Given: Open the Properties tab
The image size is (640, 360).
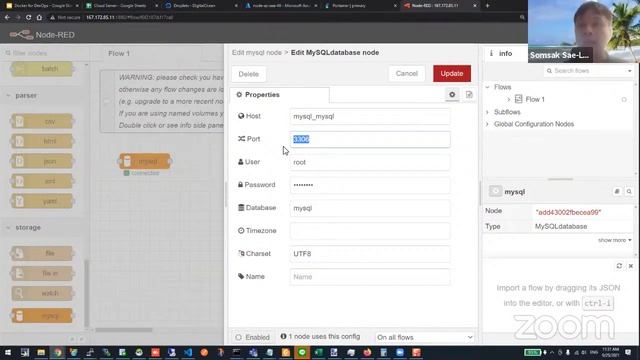Looking at the screenshot, I should [280, 95].
